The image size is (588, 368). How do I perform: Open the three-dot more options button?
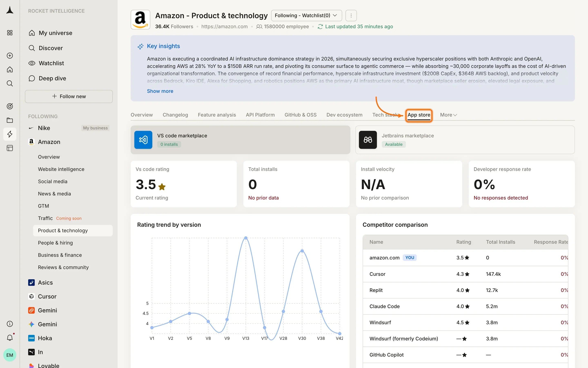(x=351, y=16)
